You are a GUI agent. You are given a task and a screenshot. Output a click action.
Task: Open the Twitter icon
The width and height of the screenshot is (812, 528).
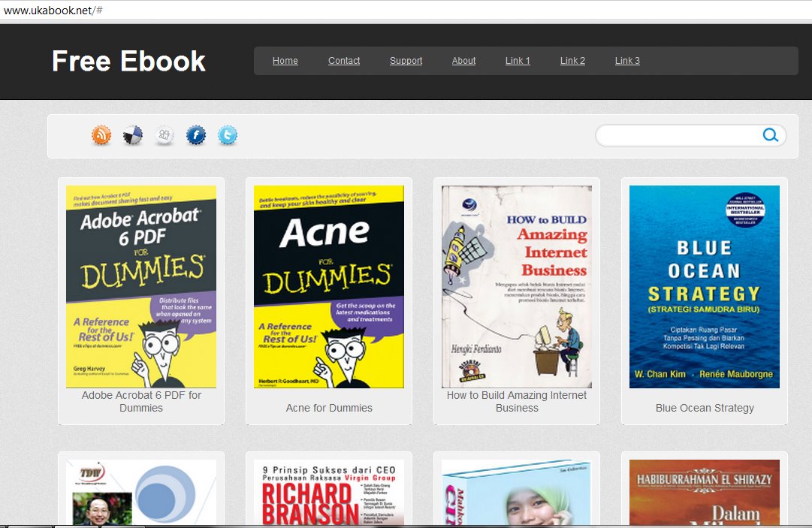228,136
